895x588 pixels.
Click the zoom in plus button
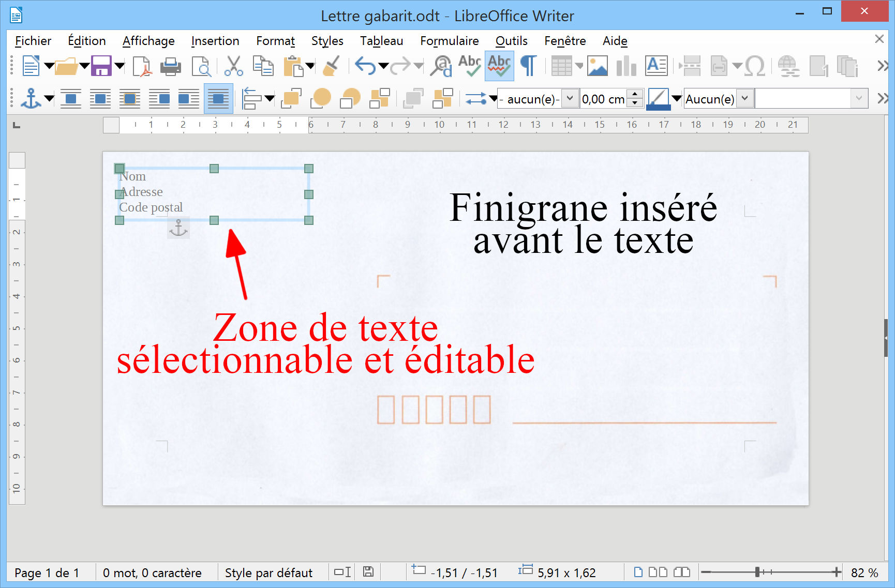pyautogui.click(x=837, y=572)
